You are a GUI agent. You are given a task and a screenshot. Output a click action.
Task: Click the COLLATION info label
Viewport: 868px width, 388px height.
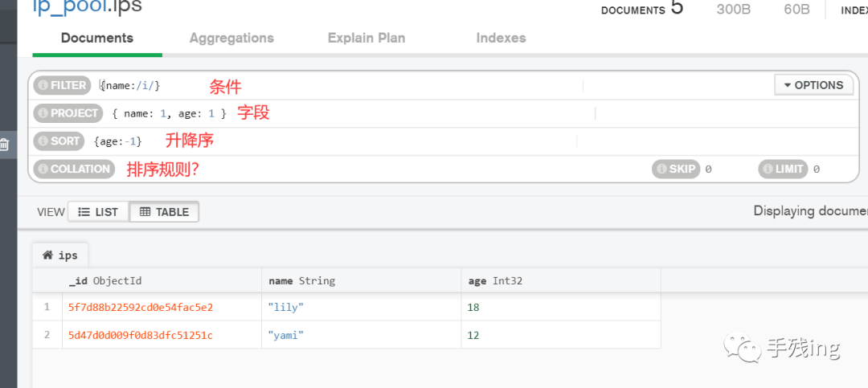[74, 169]
